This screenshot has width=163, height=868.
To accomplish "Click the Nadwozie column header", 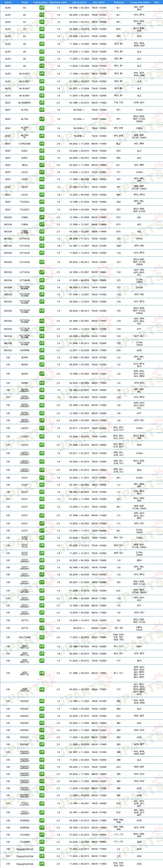I will pyautogui.click(x=119, y=2).
